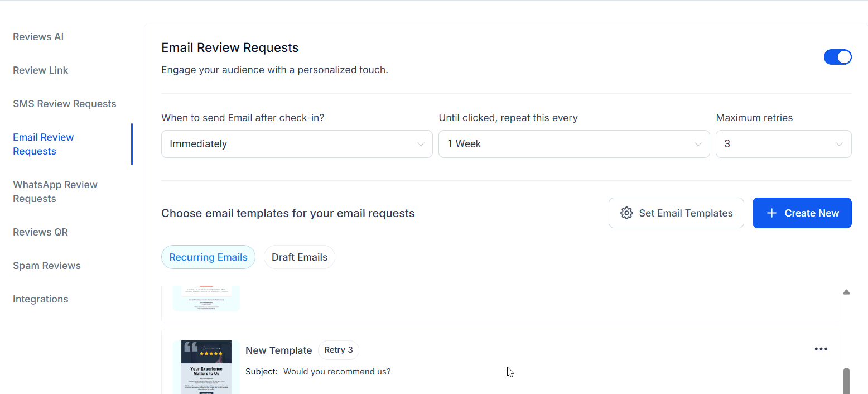Expand the '1 Week' repeat interval dropdown
Viewport: 868px width, 394px height.
(574, 143)
